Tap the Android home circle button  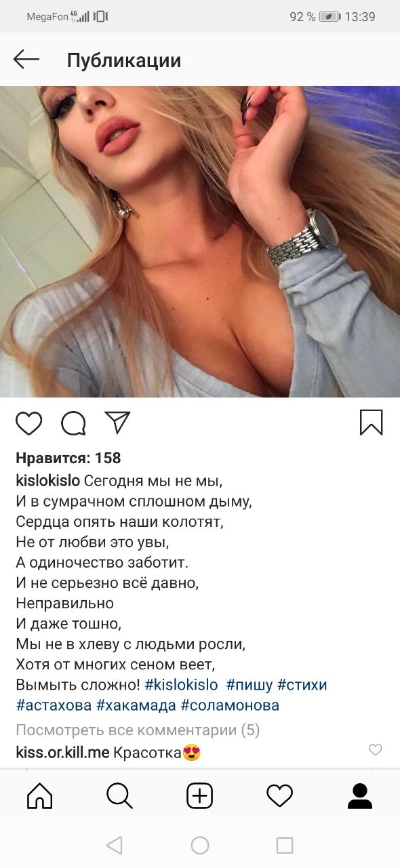point(200,845)
